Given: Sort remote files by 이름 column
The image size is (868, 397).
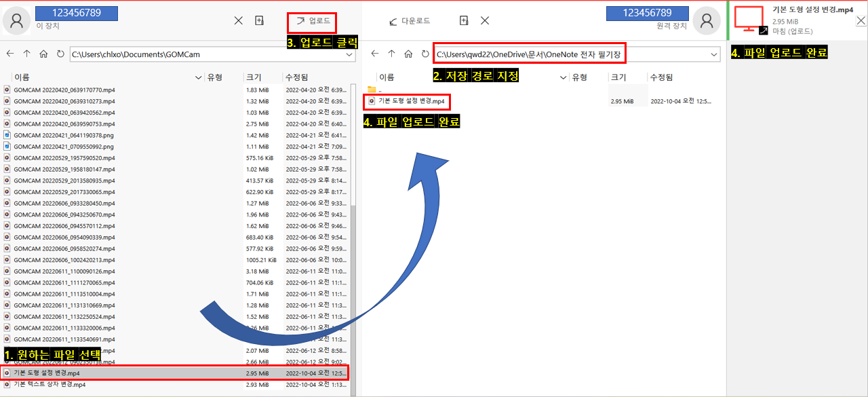Looking at the screenshot, I should click(x=387, y=78).
